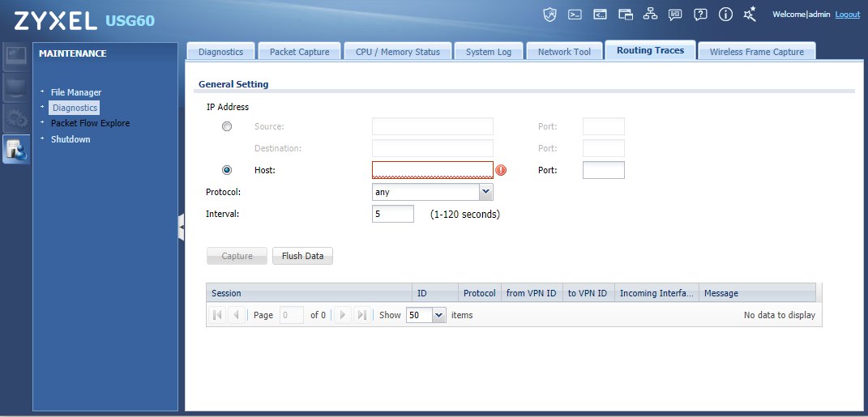Sort by the Protocol column header
This screenshot has height=417, width=868.
click(480, 293)
